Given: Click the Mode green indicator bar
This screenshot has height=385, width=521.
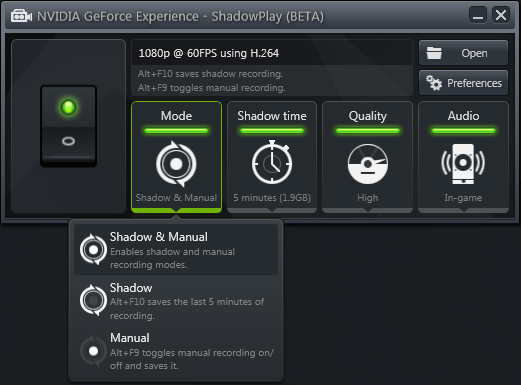Looking at the screenshot, I should coord(176,131).
